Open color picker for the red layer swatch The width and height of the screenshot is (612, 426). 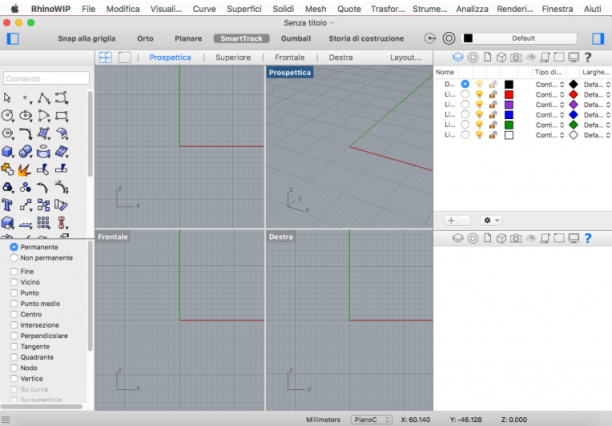[x=509, y=94]
